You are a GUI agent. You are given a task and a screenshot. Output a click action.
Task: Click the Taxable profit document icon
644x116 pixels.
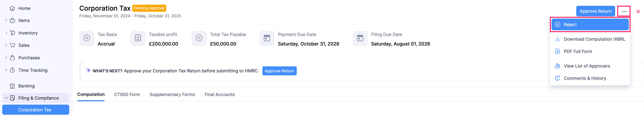[x=138, y=38]
